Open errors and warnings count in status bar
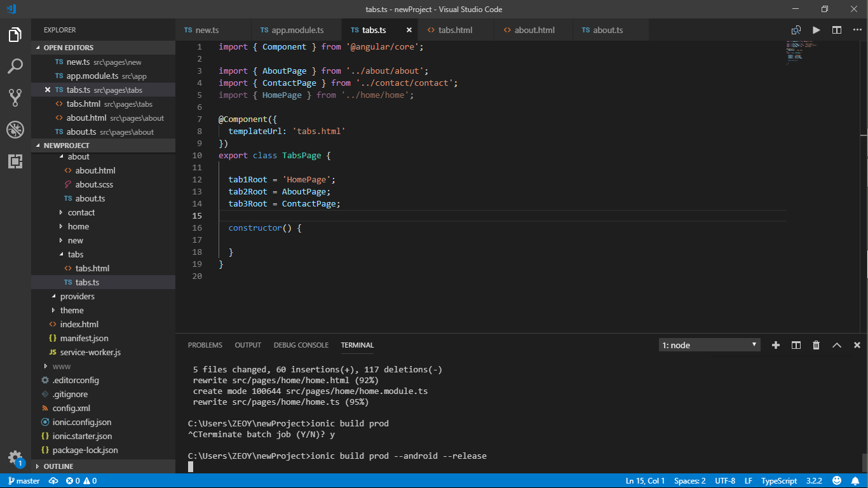The image size is (868, 488). pyautogui.click(x=81, y=481)
